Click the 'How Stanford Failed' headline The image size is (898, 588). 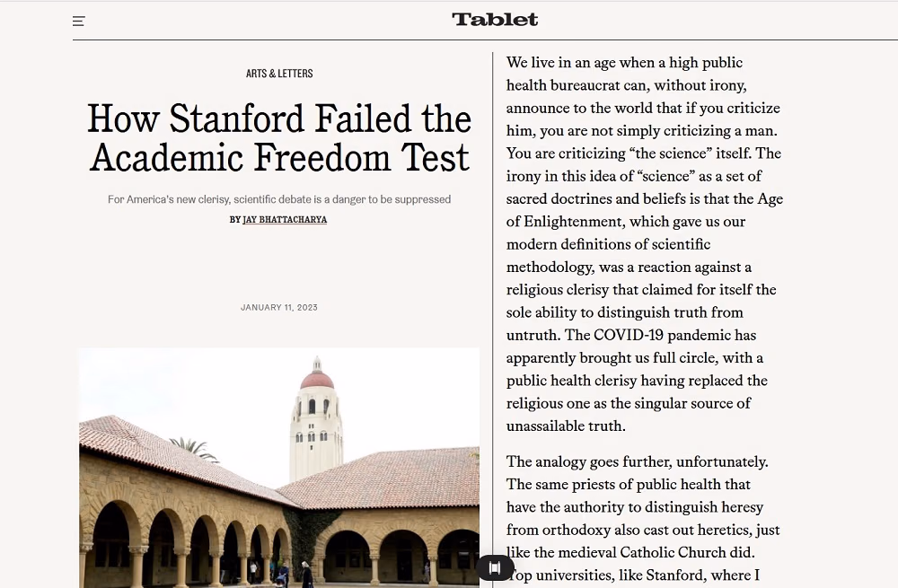279,138
